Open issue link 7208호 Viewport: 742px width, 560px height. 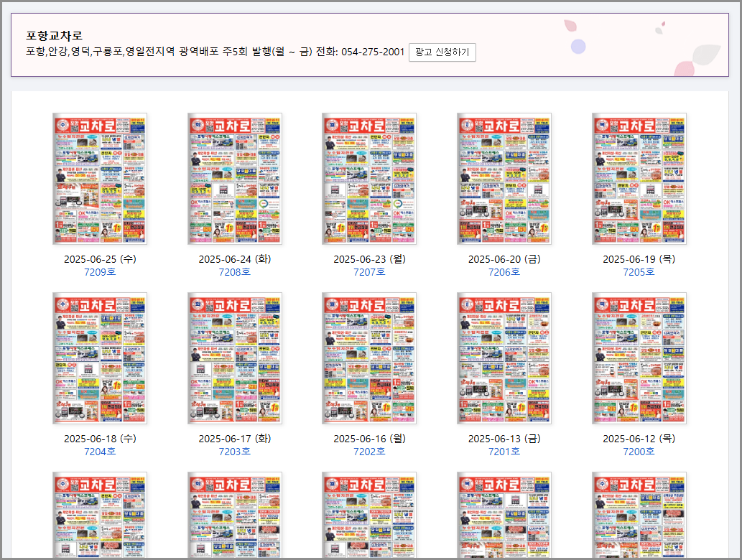(235, 271)
